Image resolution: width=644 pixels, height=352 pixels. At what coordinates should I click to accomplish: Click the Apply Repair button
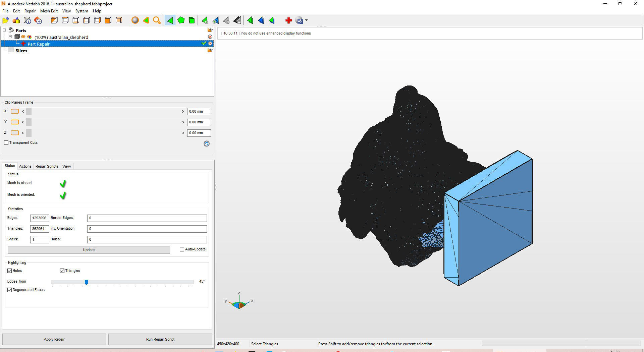tap(54, 339)
